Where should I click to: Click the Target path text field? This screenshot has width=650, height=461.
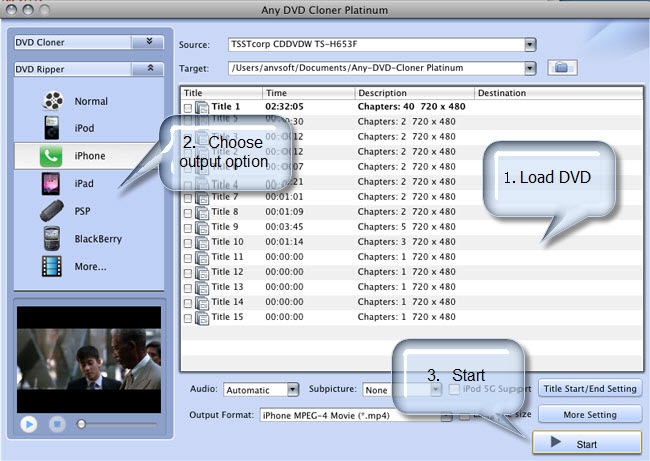click(376, 68)
